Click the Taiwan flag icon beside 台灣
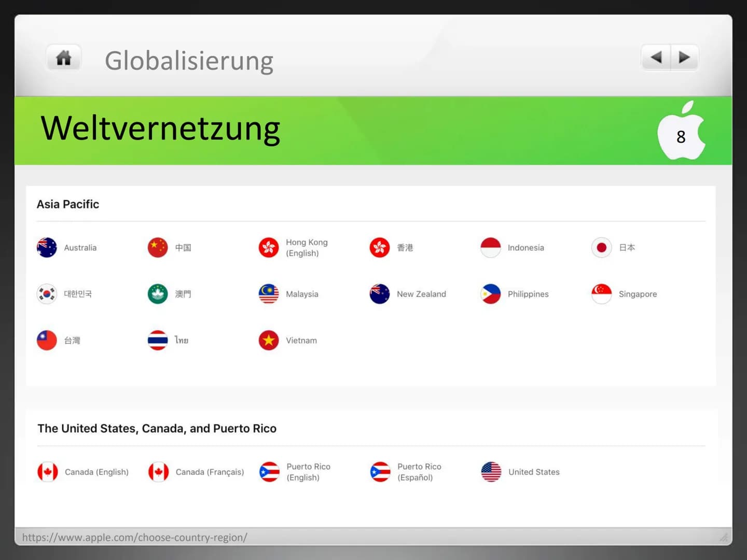This screenshot has width=747, height=560. 47,340
